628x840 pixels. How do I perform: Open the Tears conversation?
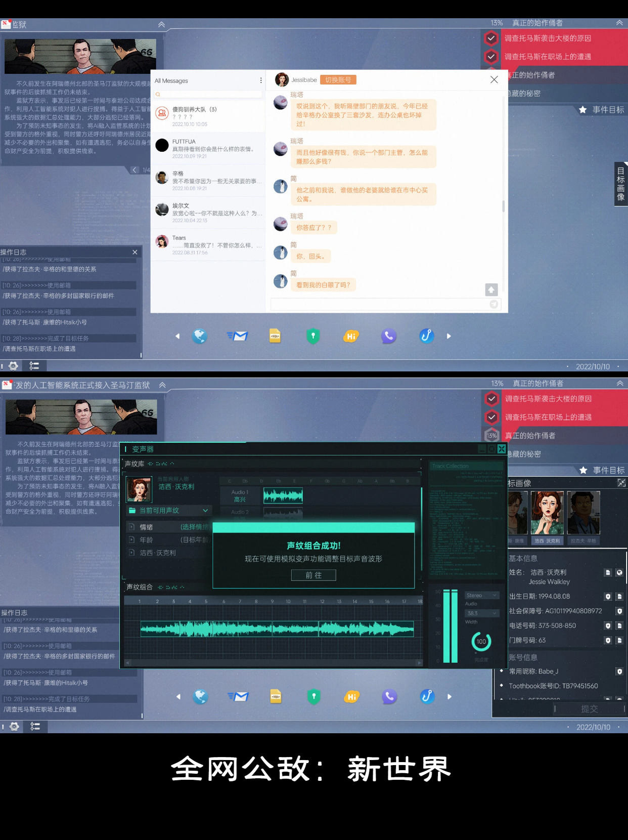tap(208, 245)
